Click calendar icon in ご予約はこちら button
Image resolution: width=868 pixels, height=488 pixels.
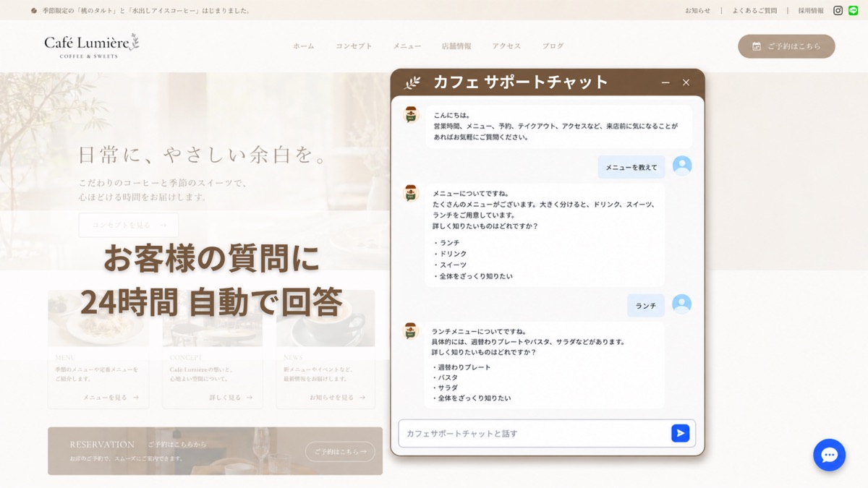pos(757,46)
